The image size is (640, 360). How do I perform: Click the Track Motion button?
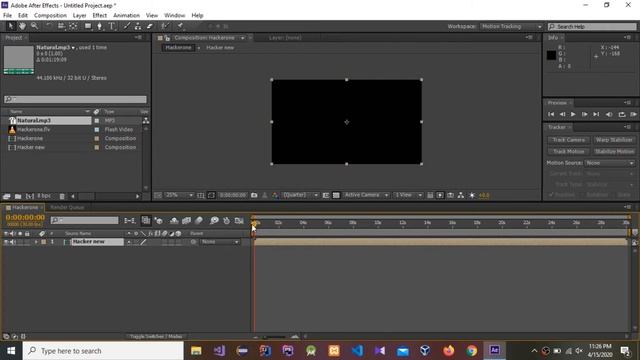pyautogui.click(x=568, y=151)
